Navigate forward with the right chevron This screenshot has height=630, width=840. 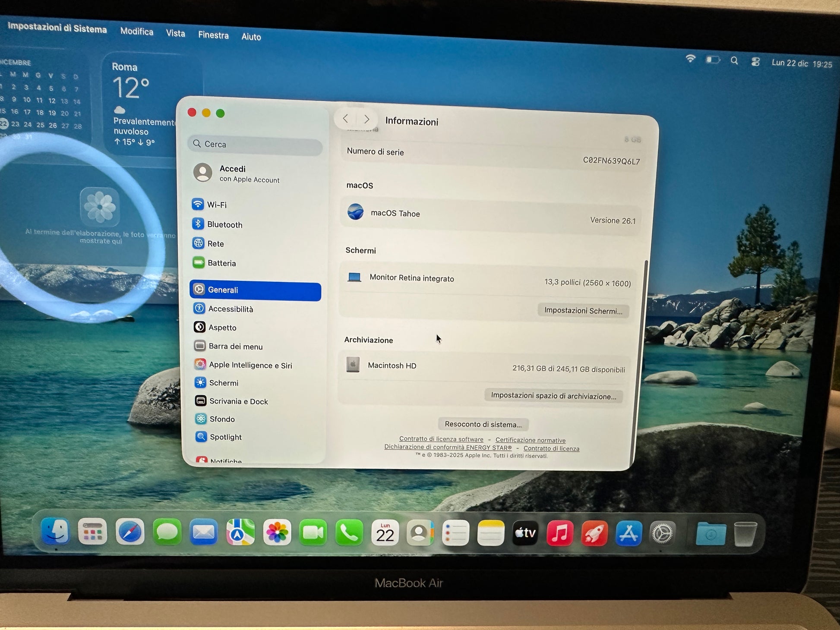click(x=366, y=119)
